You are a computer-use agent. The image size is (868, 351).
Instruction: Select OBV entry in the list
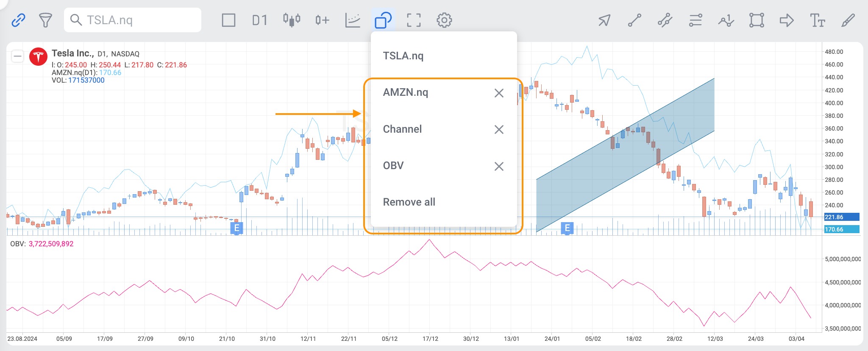(393, 166)
